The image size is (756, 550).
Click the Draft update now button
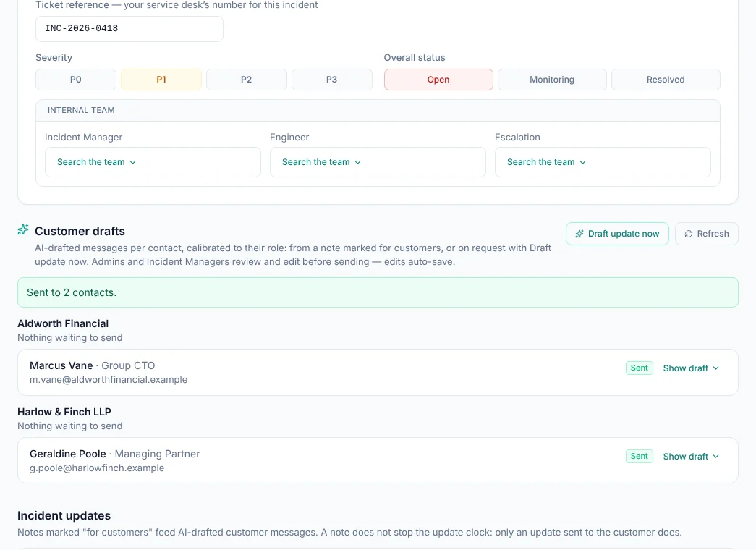[x=617, y=234]
